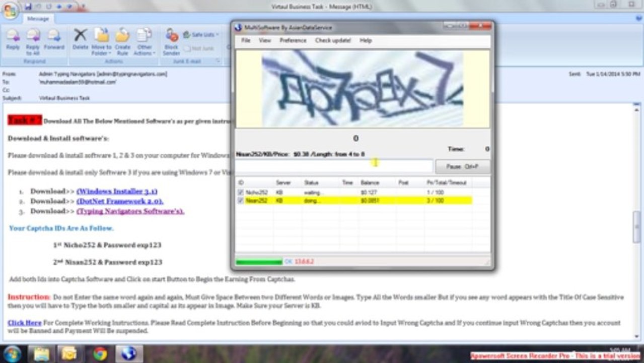
Task: Select the Message ribbon tab
Action: (38, 19)
